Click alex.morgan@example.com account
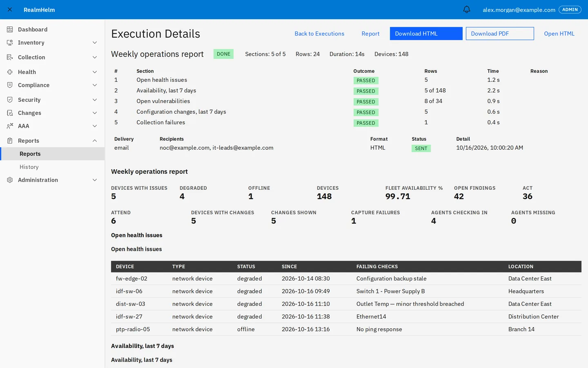 pos(519,10)
